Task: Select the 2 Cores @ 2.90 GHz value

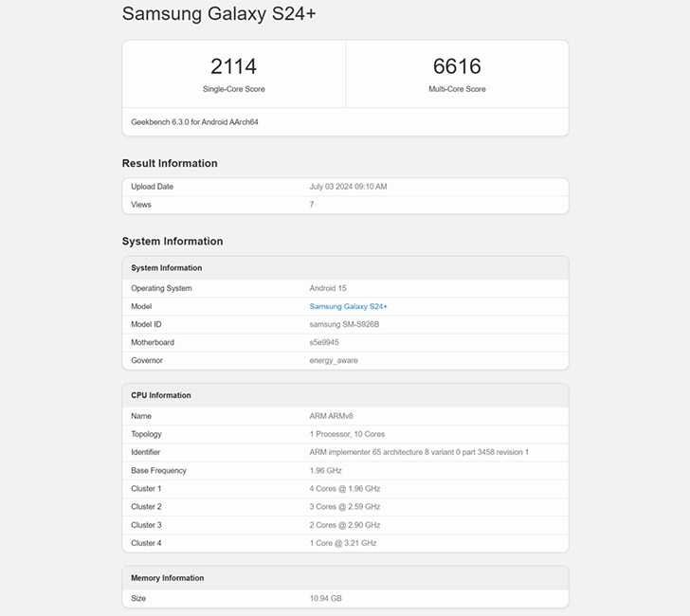Action: pyautogui.click(x=345, y=525)
